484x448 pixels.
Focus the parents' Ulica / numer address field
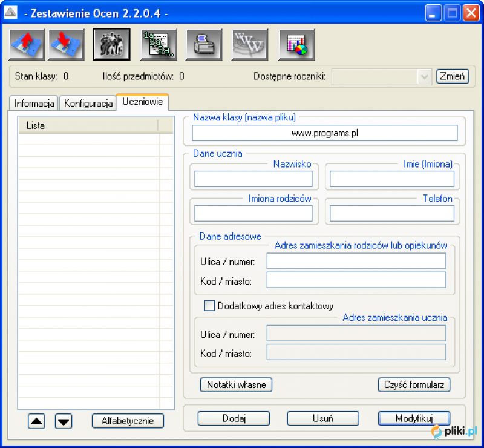coord(356,261)
